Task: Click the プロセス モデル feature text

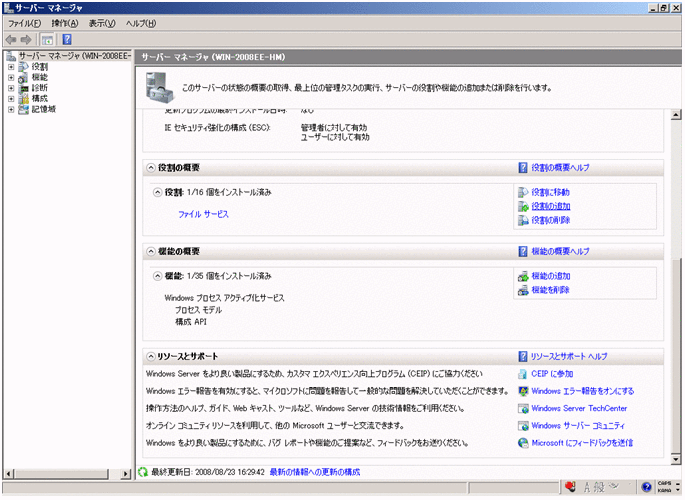Action: (x=199, y=310)
